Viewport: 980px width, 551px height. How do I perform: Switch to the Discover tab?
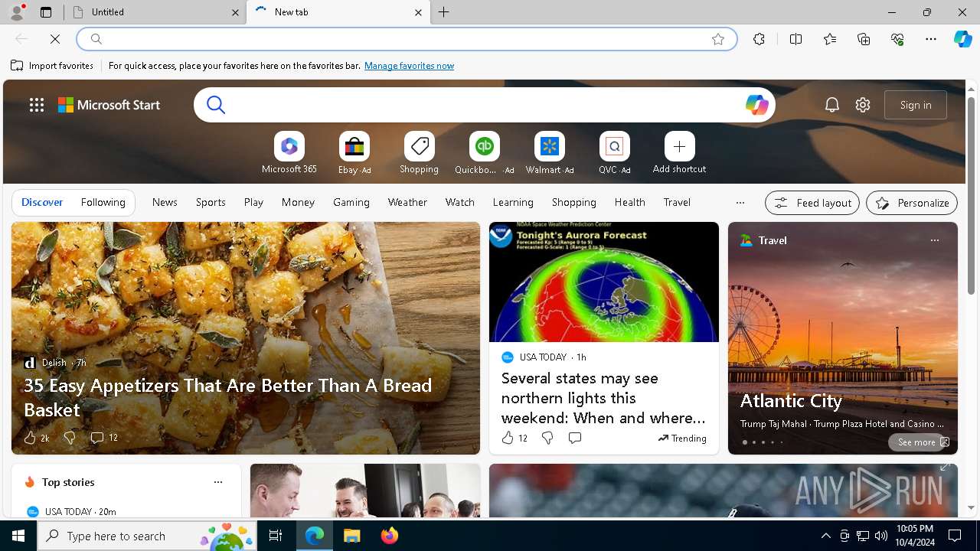pyautogui.click(x=42, y=202)
